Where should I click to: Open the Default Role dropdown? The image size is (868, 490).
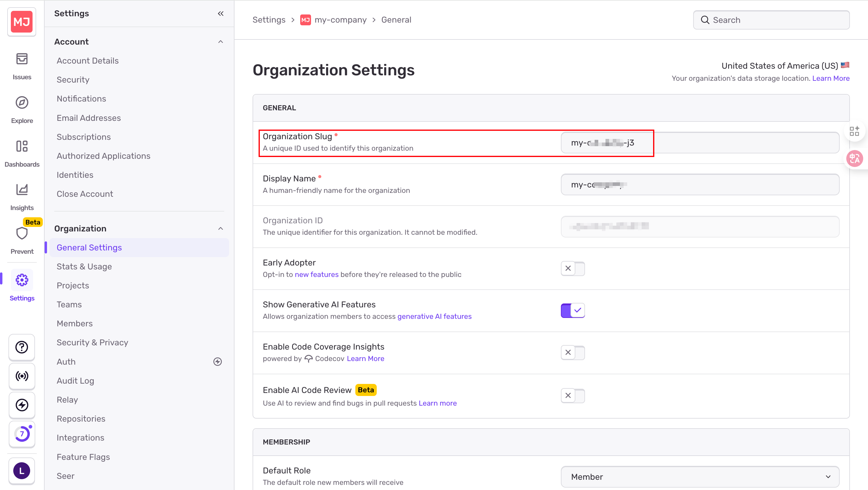(700, 476)
